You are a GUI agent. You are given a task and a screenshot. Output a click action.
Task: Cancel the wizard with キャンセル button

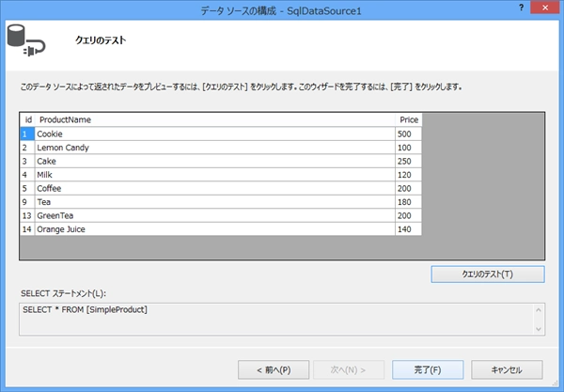[x=507, y=369]
